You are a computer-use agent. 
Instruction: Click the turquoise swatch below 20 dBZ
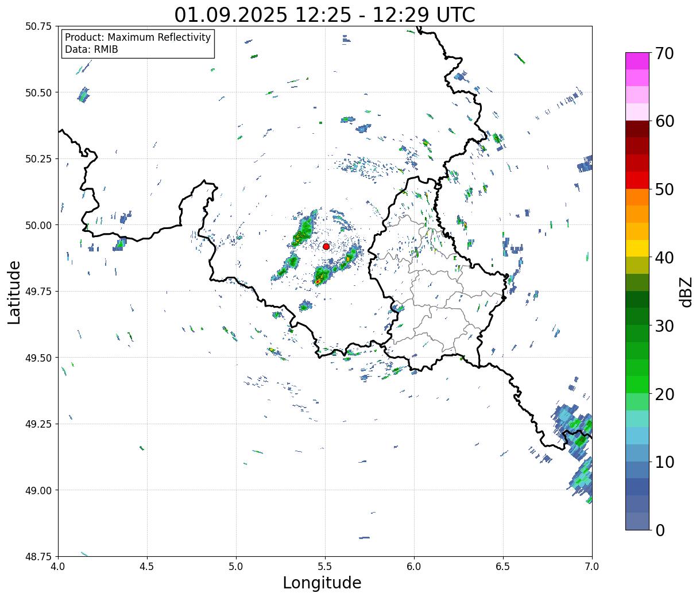tap(637, 418)
